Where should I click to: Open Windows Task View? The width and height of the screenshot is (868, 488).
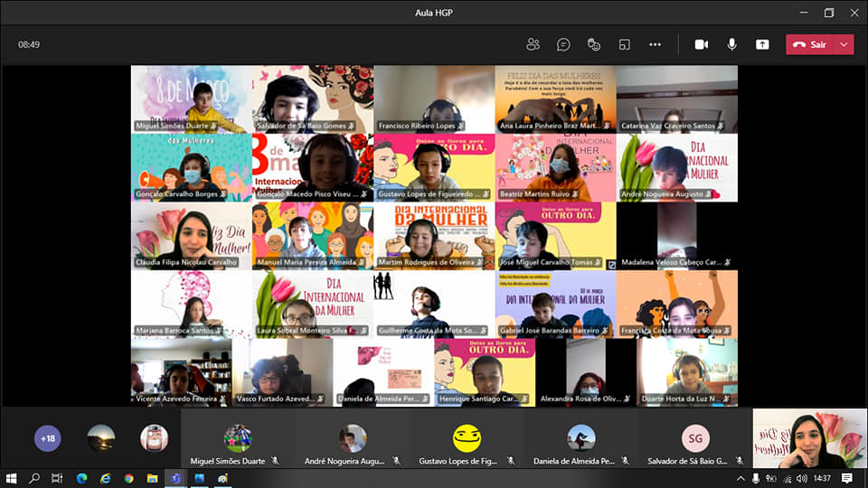[57, 478]
